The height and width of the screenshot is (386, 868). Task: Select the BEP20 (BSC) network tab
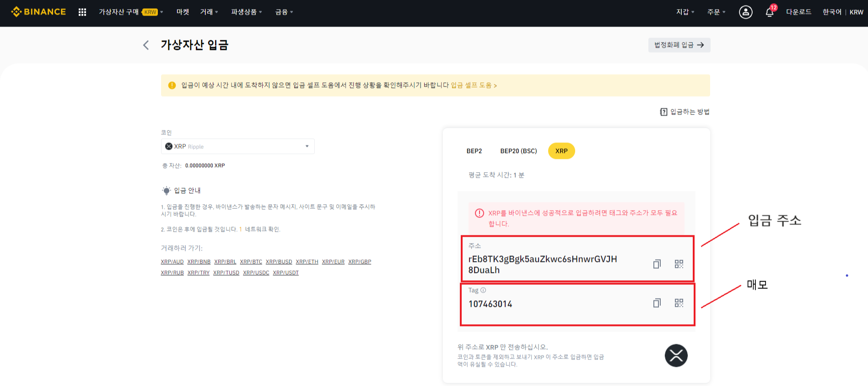tap(518, 151)
